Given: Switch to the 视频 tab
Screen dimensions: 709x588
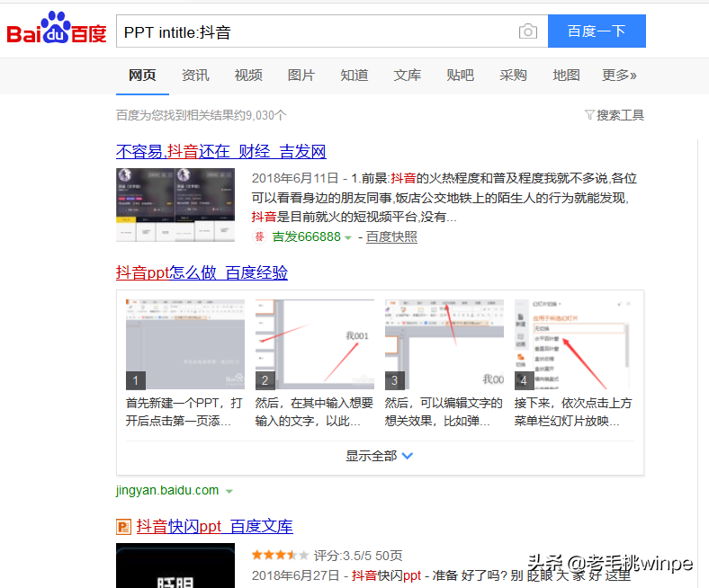Looking at the screenshot, I should pyautogui.click(x=248, y=75).
